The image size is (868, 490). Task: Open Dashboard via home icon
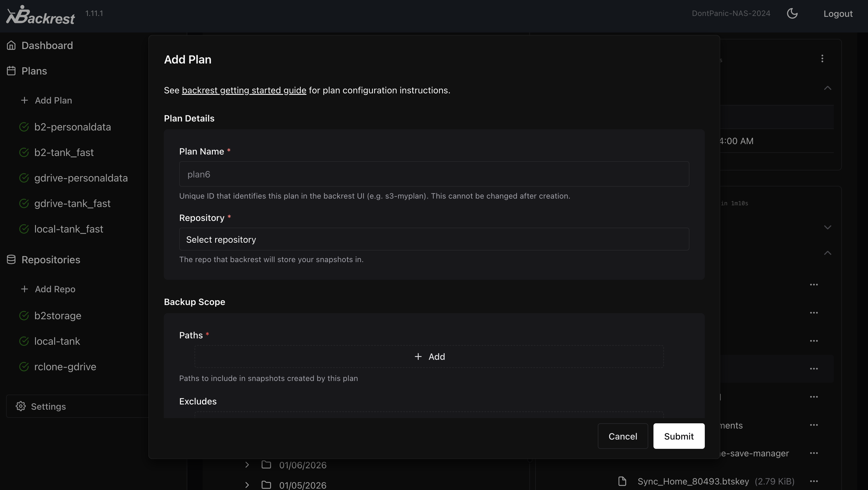pos(11,45)
